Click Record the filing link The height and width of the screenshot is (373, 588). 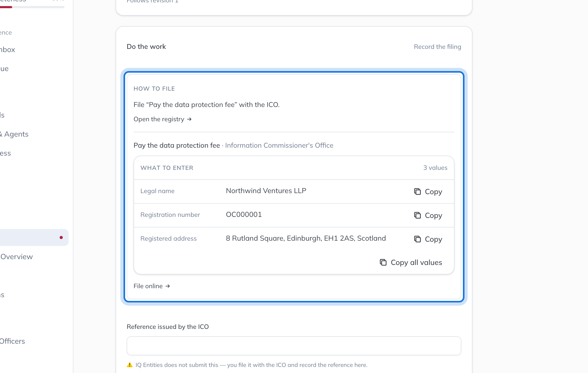click(437, 47)
